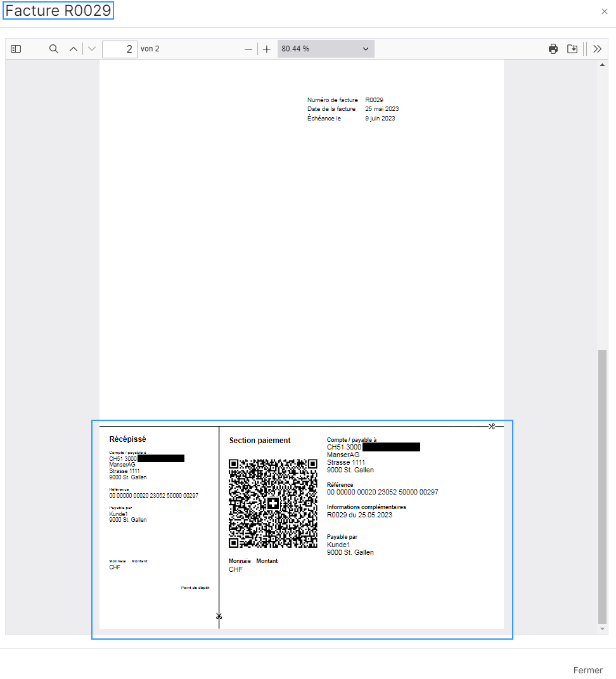This screenshot has height=679, width=616.
Task: Zoom out of the invoice
Action: point(248,49)
